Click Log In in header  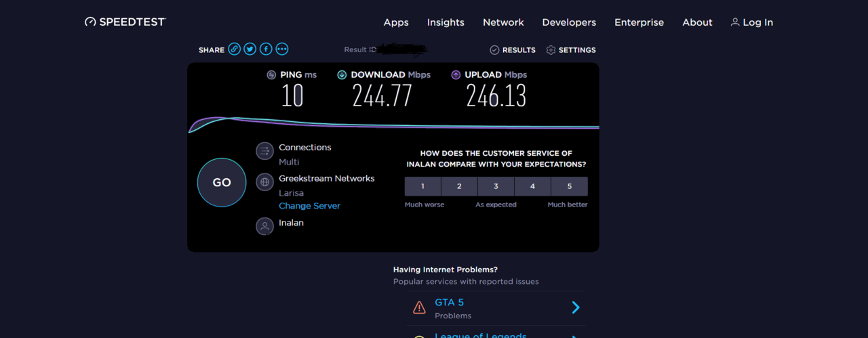[x=751, y=22]
